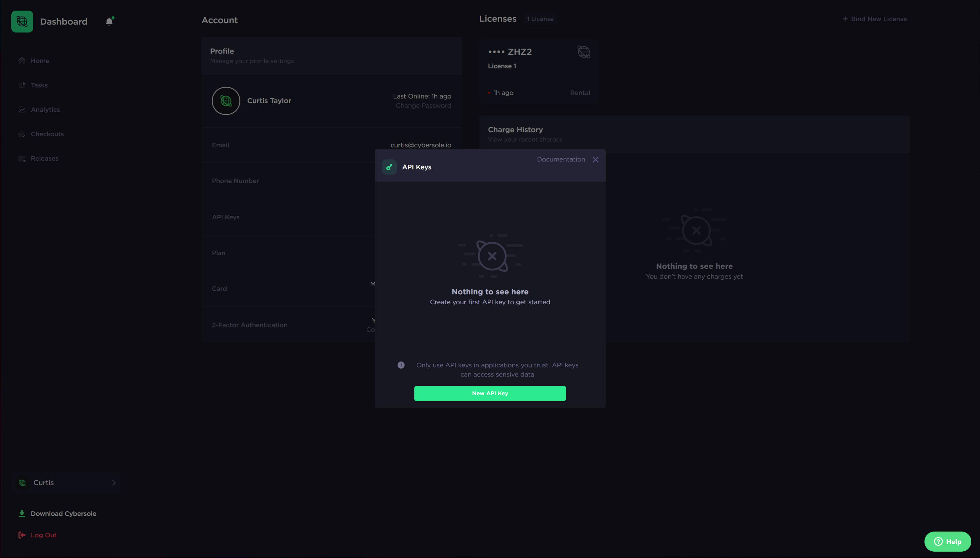Viewport: 980px width, 558px height.
Task: Click the question mark icon in Help
Action: [938, 541]
